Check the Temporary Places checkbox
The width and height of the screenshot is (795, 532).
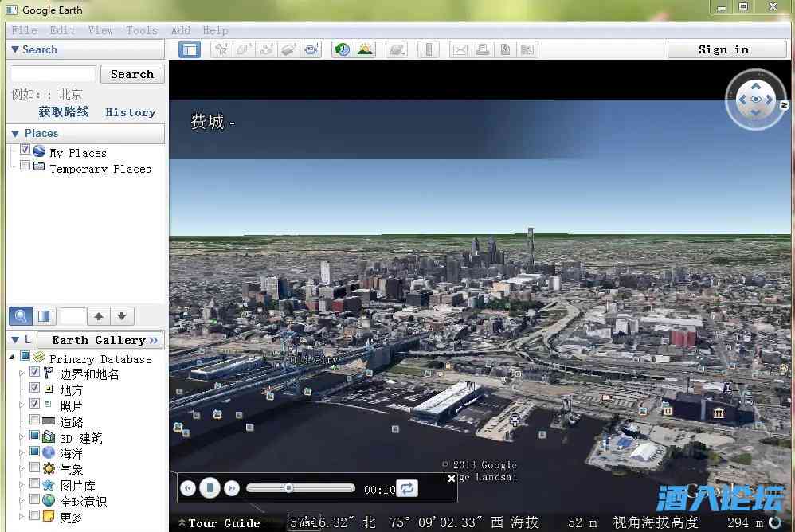click(x=25, y=167)
